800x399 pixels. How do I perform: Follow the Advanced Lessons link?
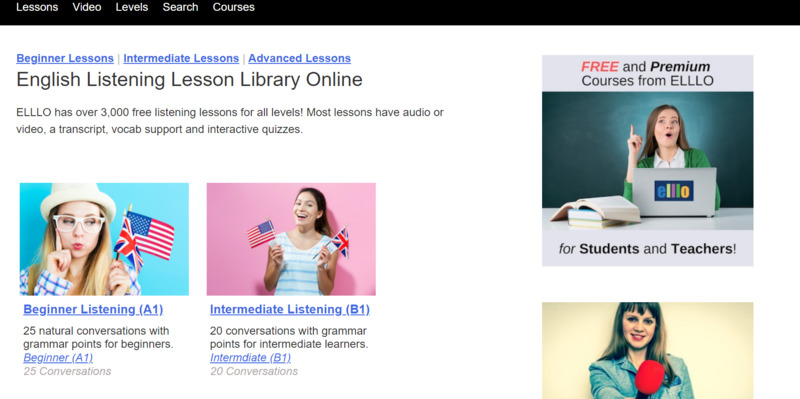pyautogui.click(x=299, y=58)
